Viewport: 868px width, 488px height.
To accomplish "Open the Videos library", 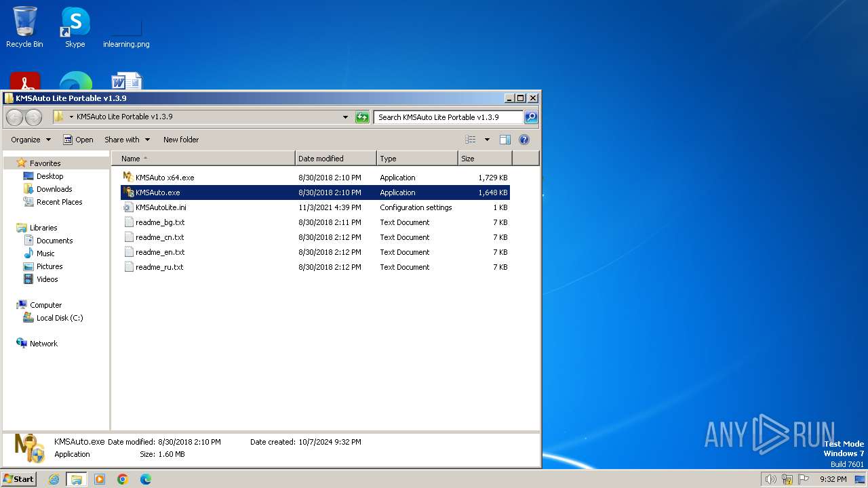I will (47, 279).
